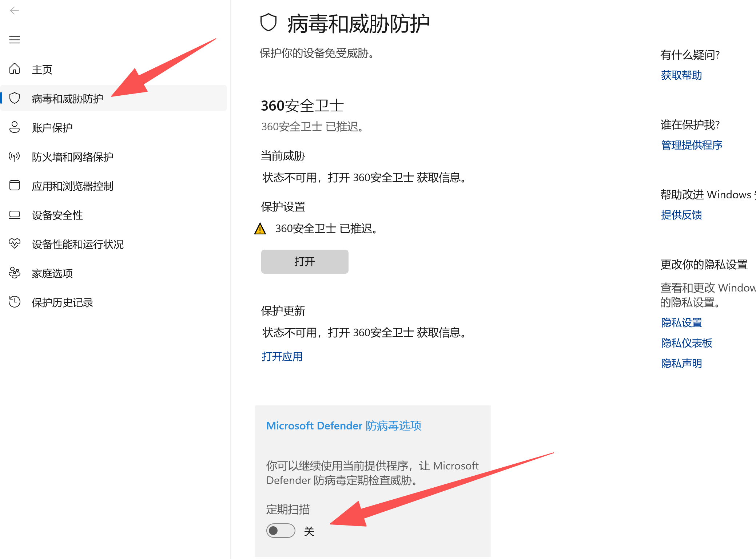Screen dimensions: 756x559
Task: Open the 隐私声明 link
Action: [681, 363]
